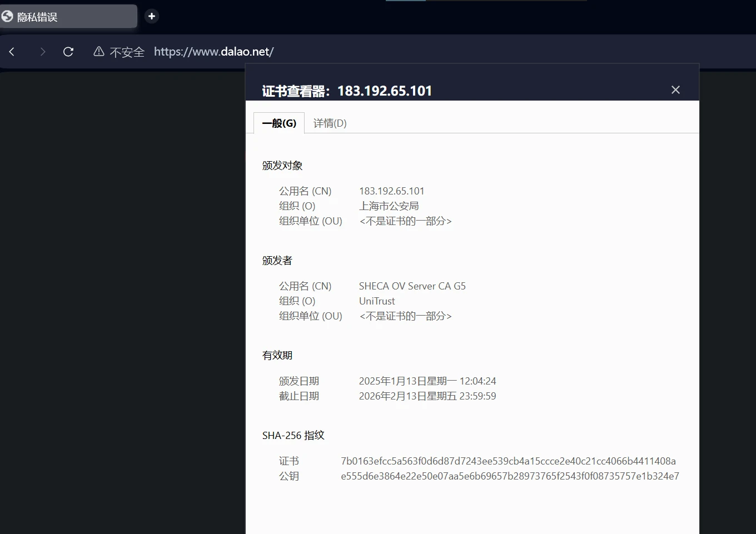The width and height of the screenshot is (756, 534).
Task: Click the issuer organization UniTrust
Action: coord(377,301)
